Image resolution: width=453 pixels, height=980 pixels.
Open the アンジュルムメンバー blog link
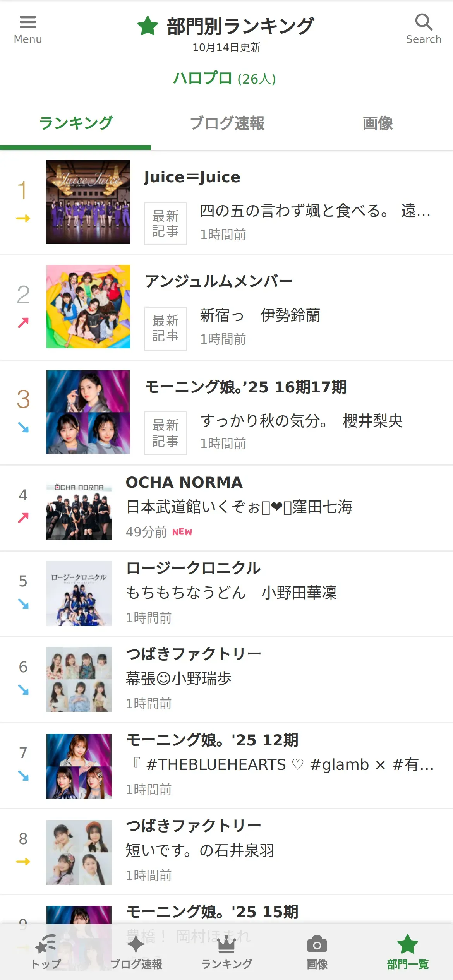(x=219, y=281)
